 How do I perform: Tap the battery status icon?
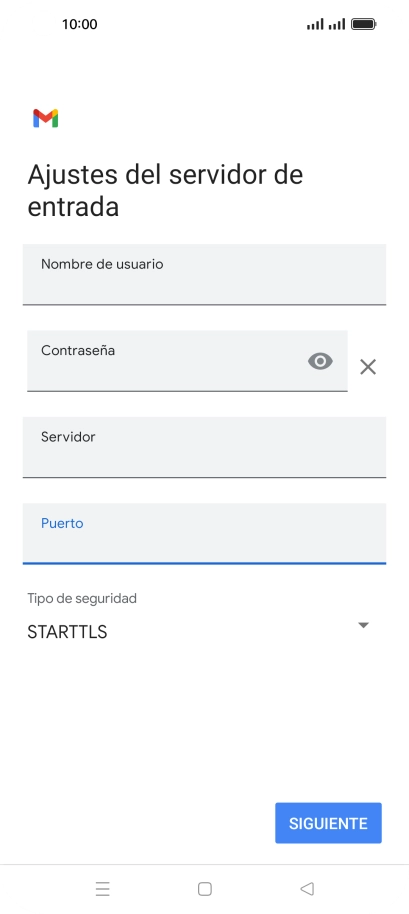point(364,24)
